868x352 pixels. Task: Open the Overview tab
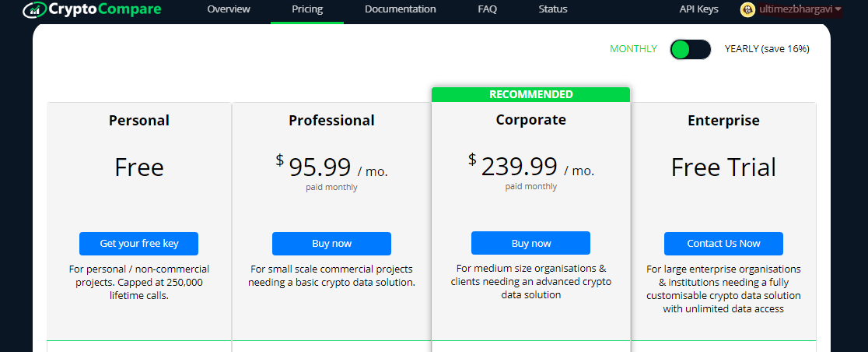click(x=229, y=9)
